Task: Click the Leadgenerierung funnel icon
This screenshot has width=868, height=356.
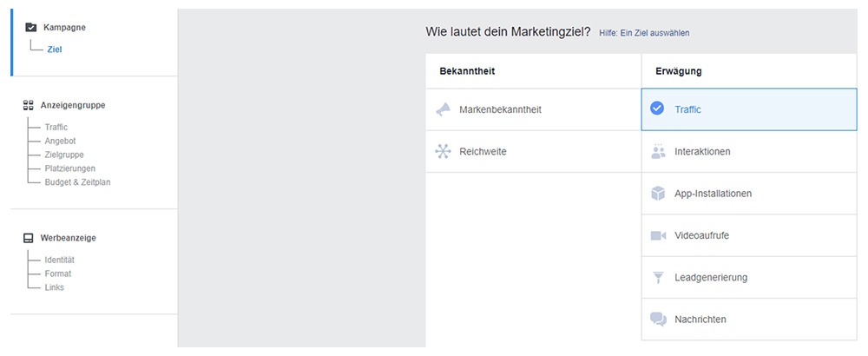Action: click(x=658, y=277)
